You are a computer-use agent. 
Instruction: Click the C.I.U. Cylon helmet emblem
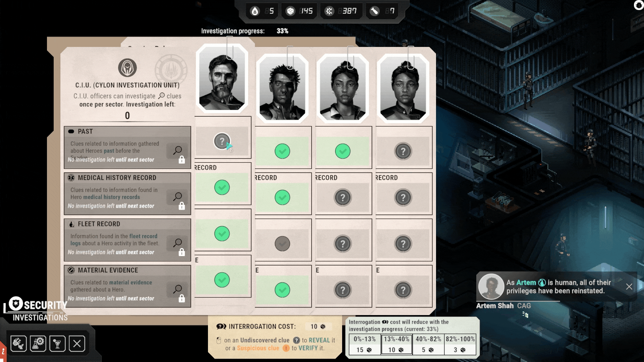click(127, 68)
